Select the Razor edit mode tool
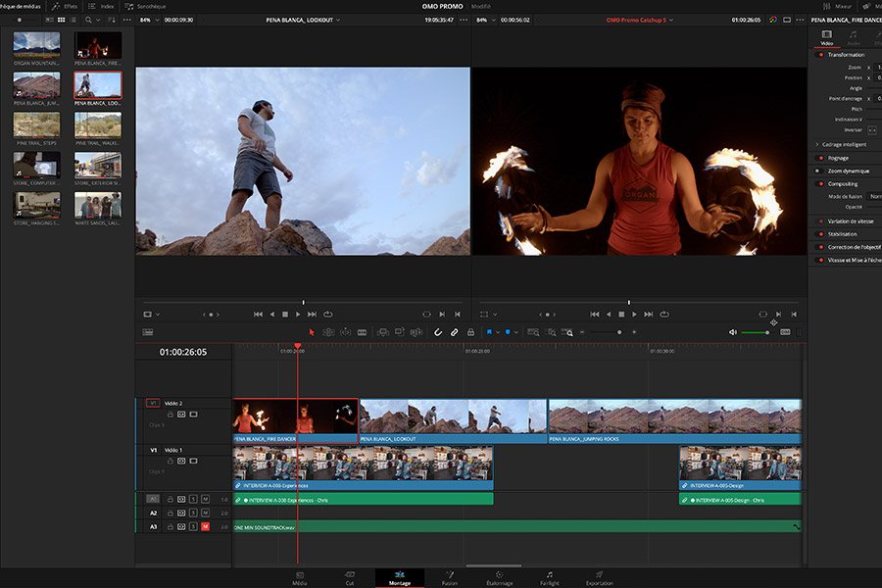The width and height of the screenshot is (882, 588). click(363, 332)
